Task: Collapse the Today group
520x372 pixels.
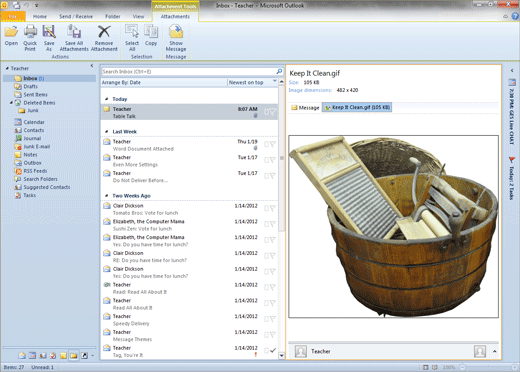Action: (107, 99)
